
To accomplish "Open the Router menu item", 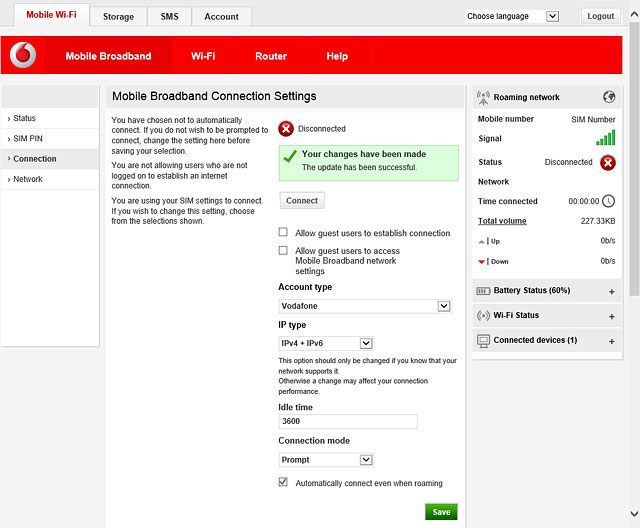I will 271,56.
